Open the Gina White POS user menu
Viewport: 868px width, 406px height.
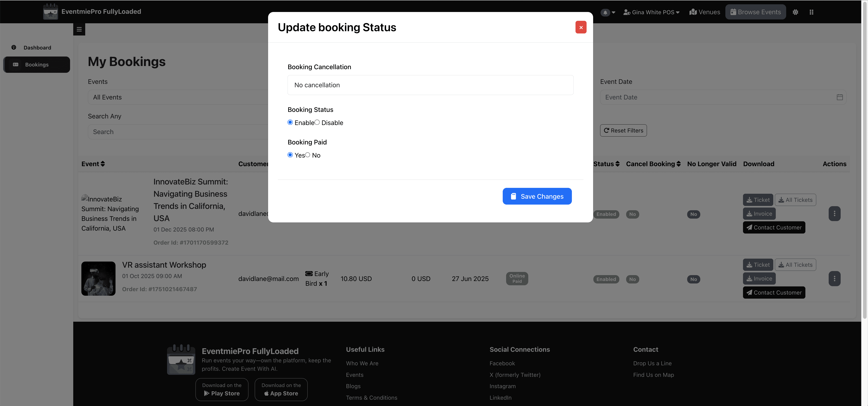pos(651,12)
